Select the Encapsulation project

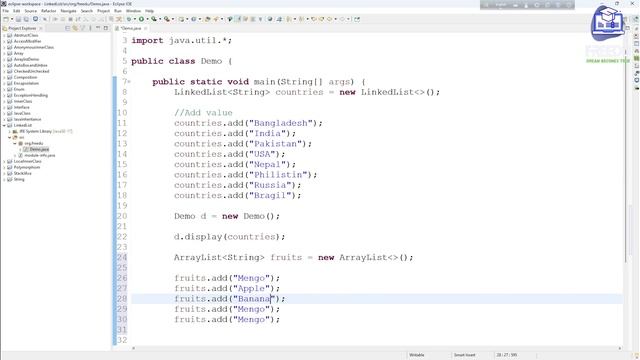(26, 83)
